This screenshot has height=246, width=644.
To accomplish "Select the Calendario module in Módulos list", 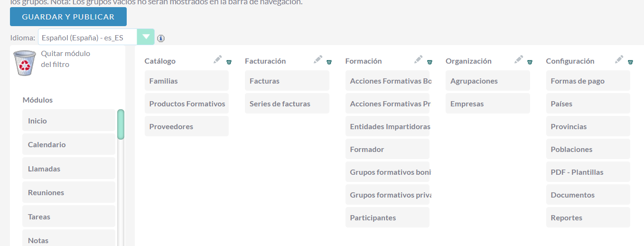I will click(x=69, y=144).
